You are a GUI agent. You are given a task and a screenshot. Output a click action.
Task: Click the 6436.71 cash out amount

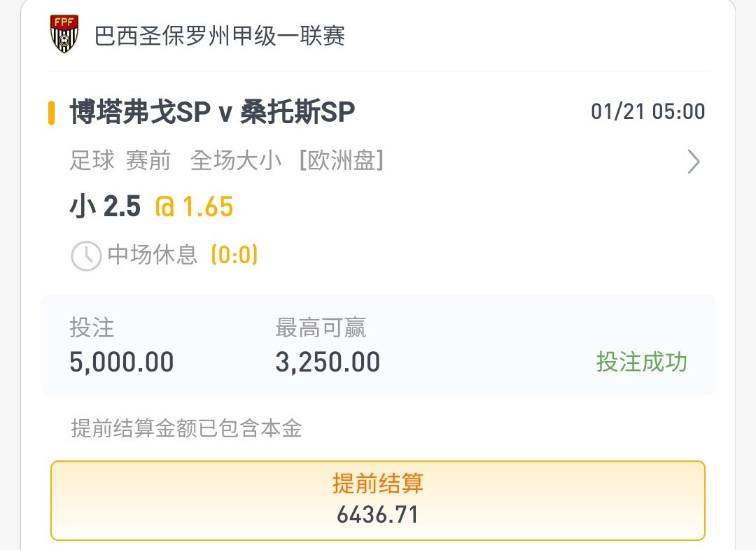click(377, 515)
